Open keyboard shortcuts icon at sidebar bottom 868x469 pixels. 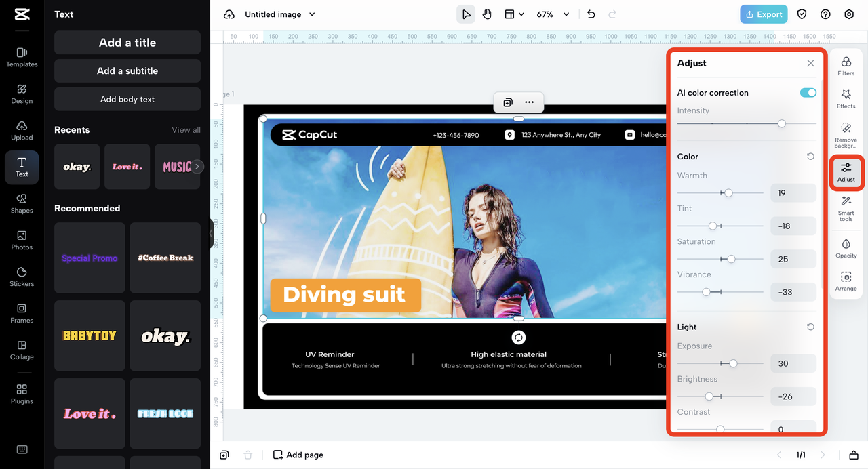pyautogui.click(x=22, y=449)
